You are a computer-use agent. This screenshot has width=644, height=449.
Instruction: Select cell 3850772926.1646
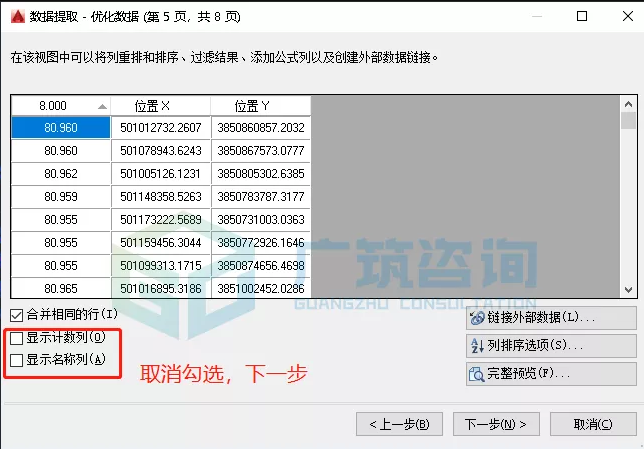(261, 242)
